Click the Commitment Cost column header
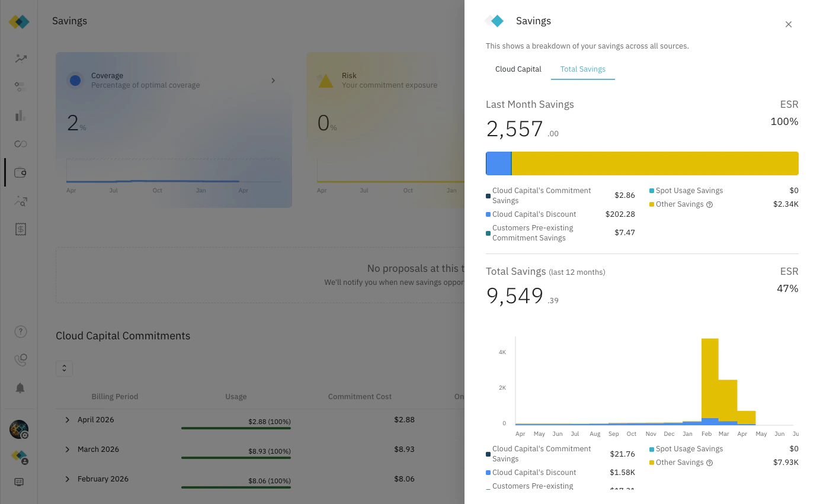The width and height of the screenshot is (820, 504). tap(360, 397)
